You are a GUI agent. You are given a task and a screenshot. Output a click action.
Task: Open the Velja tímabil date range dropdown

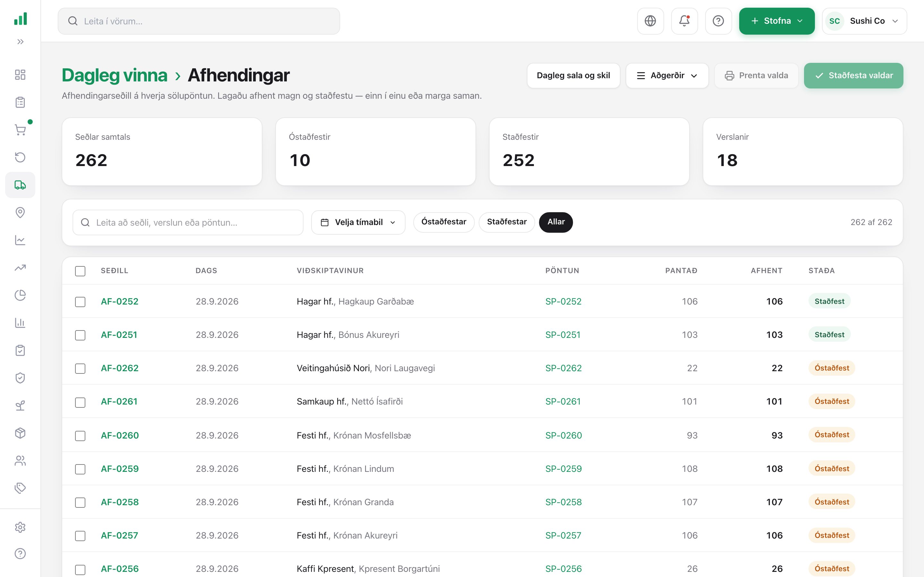coord(358,222)
